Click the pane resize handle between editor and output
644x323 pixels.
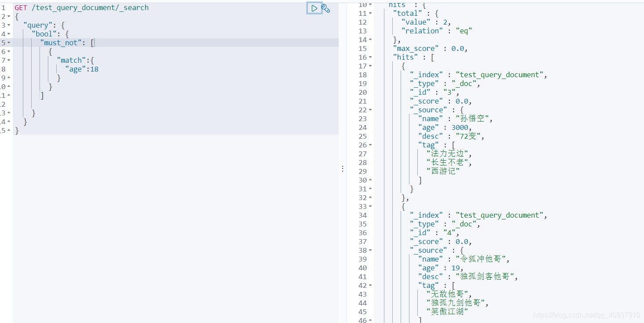point(343,169)
